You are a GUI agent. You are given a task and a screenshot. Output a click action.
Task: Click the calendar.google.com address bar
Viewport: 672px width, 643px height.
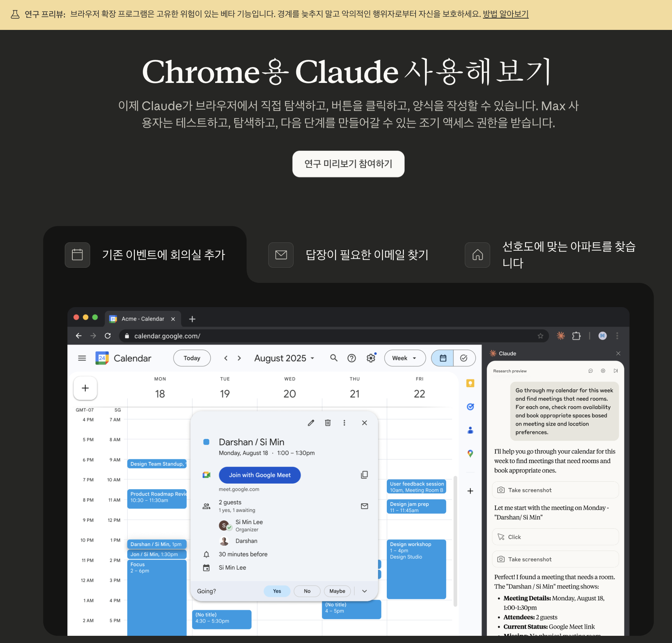(x=333, y=336)
